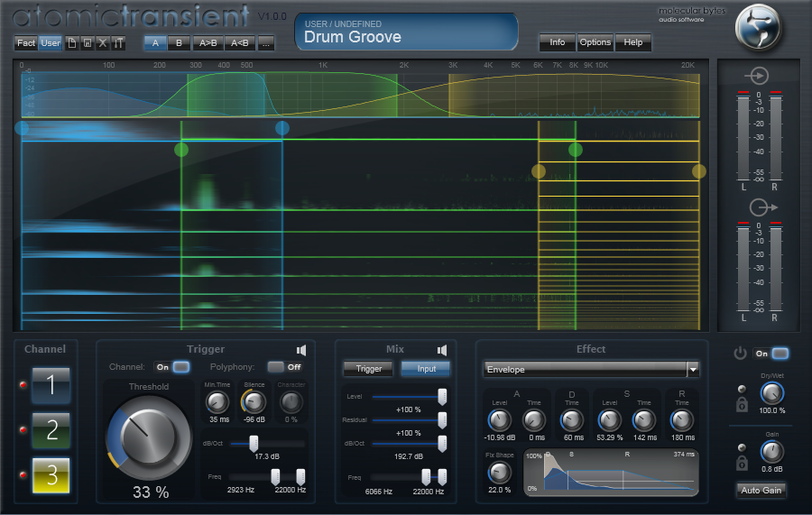The height and width of the screenshot is (515, 812).
Task: Switch to the Fact presets tab
Action: [26, 42]
